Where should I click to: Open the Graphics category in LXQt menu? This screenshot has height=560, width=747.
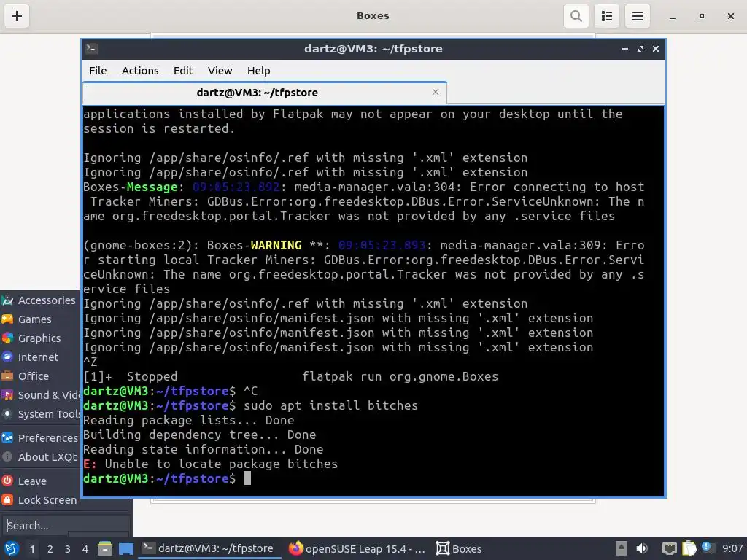pos(40,338)
